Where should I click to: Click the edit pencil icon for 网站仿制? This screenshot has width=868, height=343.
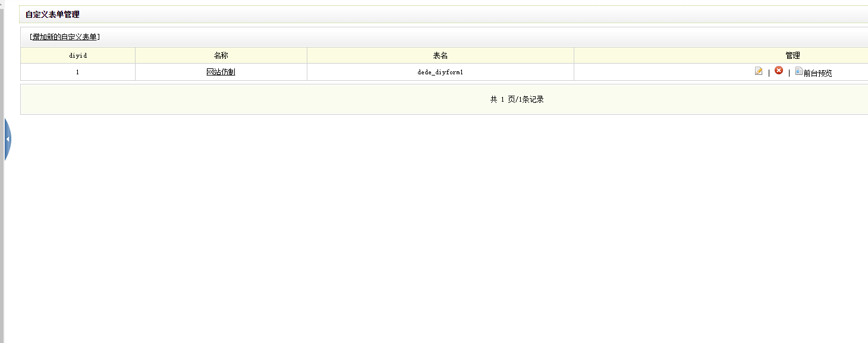pos(758,71)
